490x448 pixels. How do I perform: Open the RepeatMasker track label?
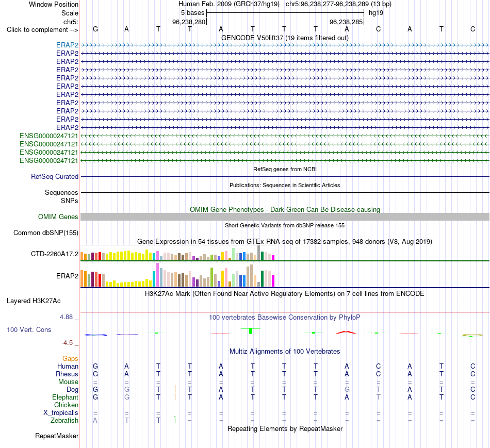(x=57, y=436)
